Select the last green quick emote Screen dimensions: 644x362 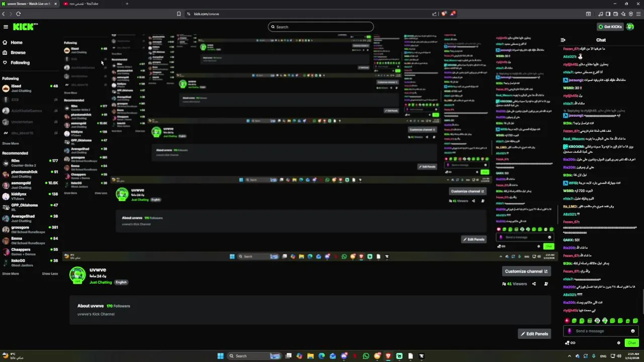click(x=635, y=321)
